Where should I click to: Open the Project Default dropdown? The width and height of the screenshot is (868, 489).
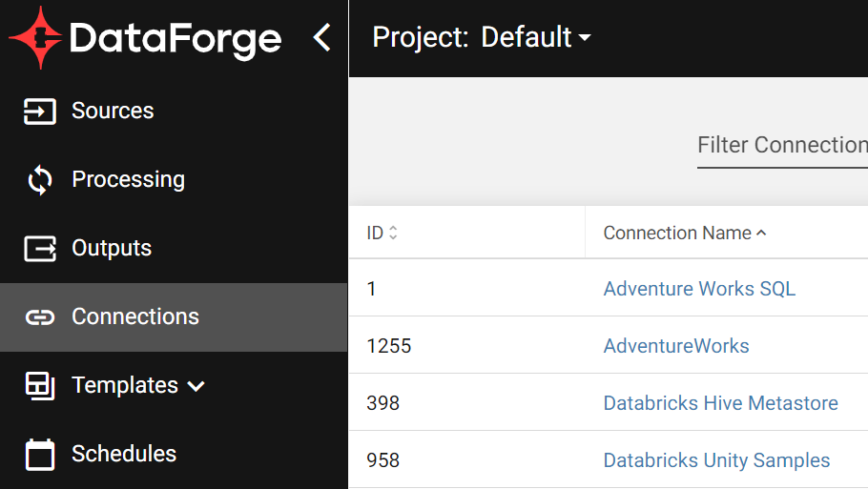pos(482,37)
